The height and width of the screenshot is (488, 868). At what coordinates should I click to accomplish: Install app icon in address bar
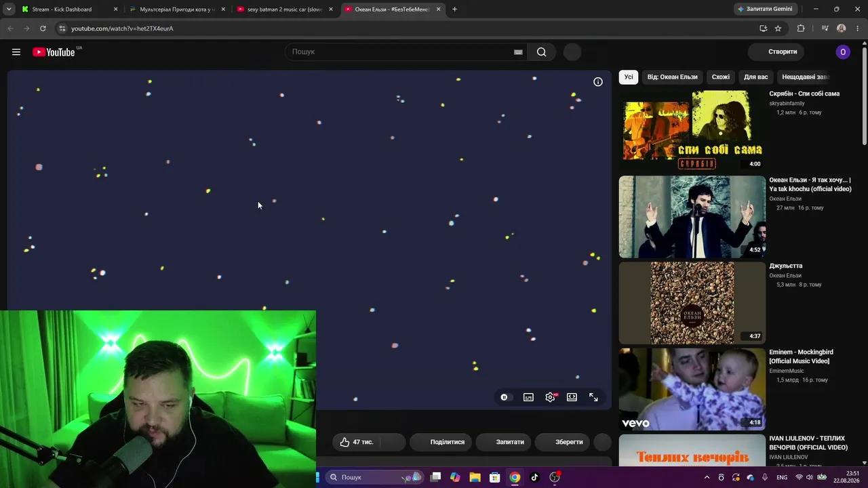(763, 28)
